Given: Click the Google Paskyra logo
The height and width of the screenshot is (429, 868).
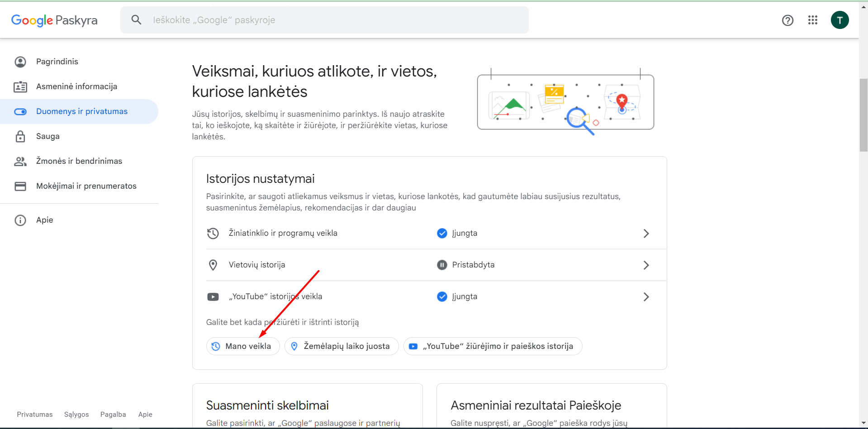Looking at the screenshot, I should 54,20.
